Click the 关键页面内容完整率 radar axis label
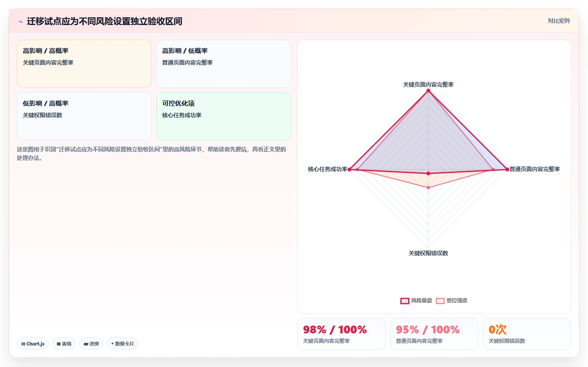Screen dimensions: 588x367 428,85
